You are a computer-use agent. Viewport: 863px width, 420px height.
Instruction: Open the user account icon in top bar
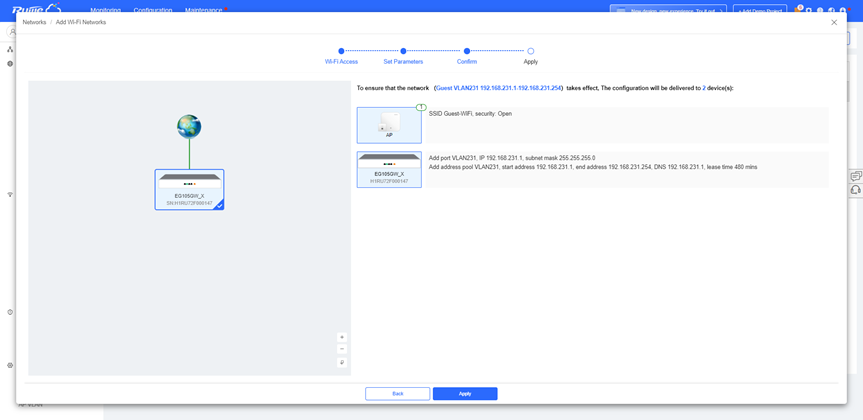point(843,10)
